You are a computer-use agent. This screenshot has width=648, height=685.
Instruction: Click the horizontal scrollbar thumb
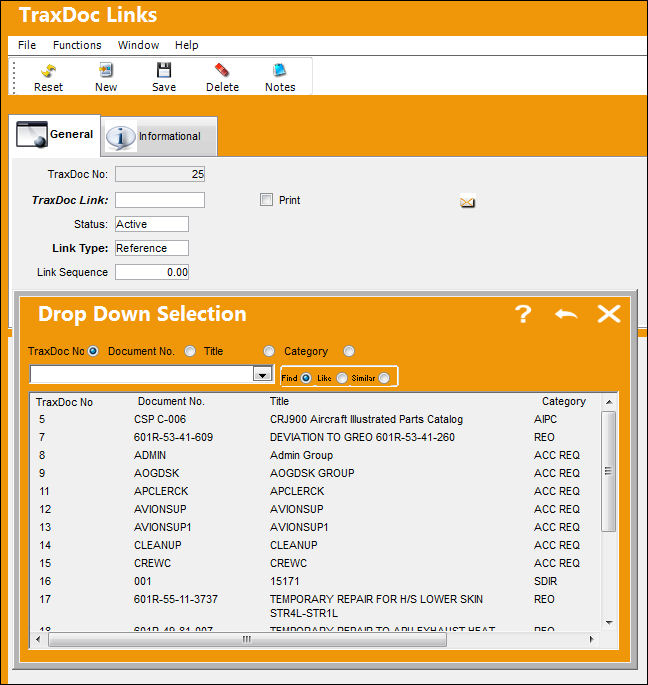(247, 639)
